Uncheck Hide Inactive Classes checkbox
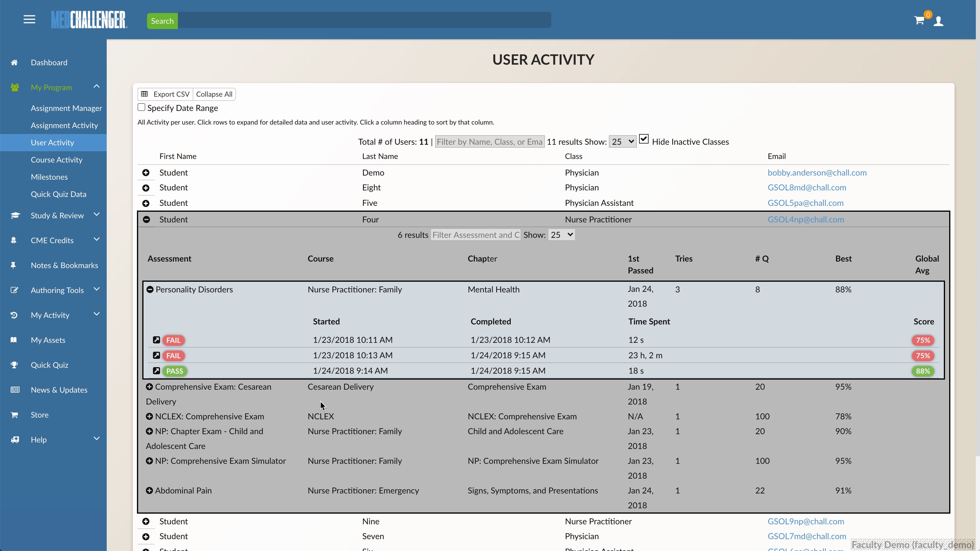The image size is (980, 551). coord(644,139)
